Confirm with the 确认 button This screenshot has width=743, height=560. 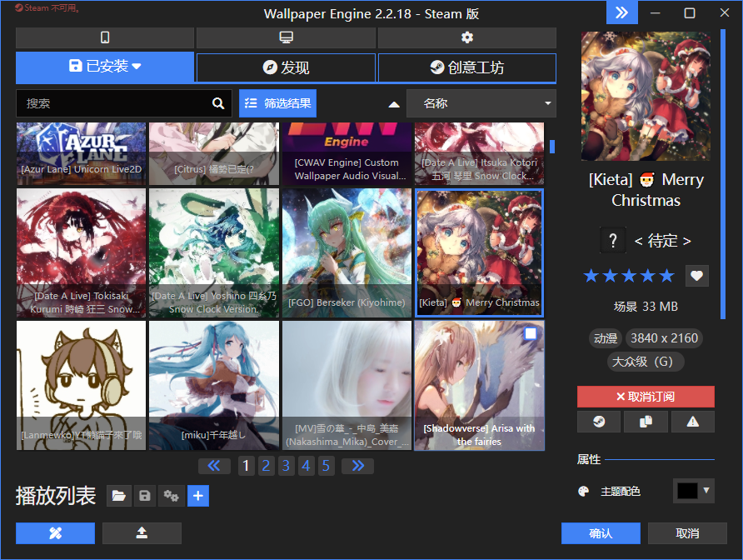pyautogui.click(x=601, y=533)
